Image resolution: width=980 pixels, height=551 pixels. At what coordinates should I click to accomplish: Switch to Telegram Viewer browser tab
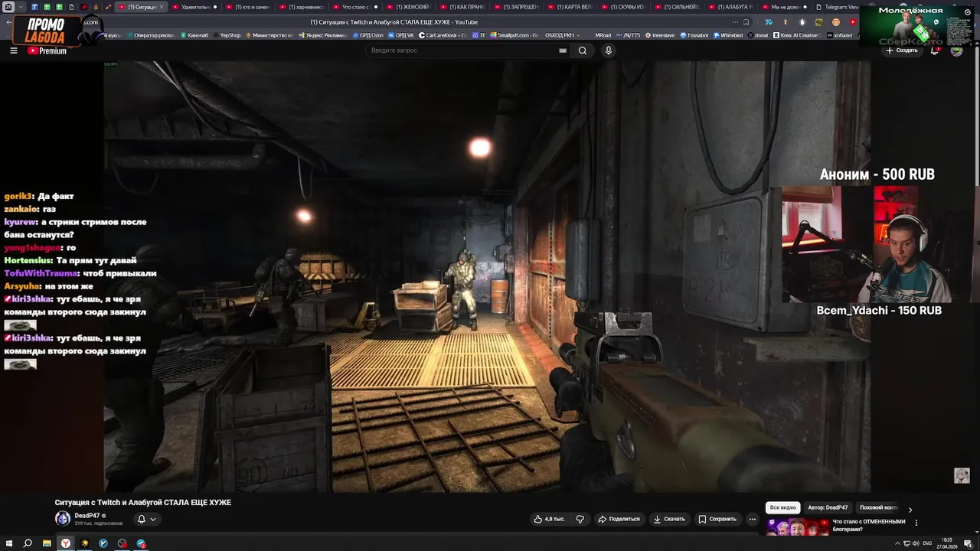[838, 7]
